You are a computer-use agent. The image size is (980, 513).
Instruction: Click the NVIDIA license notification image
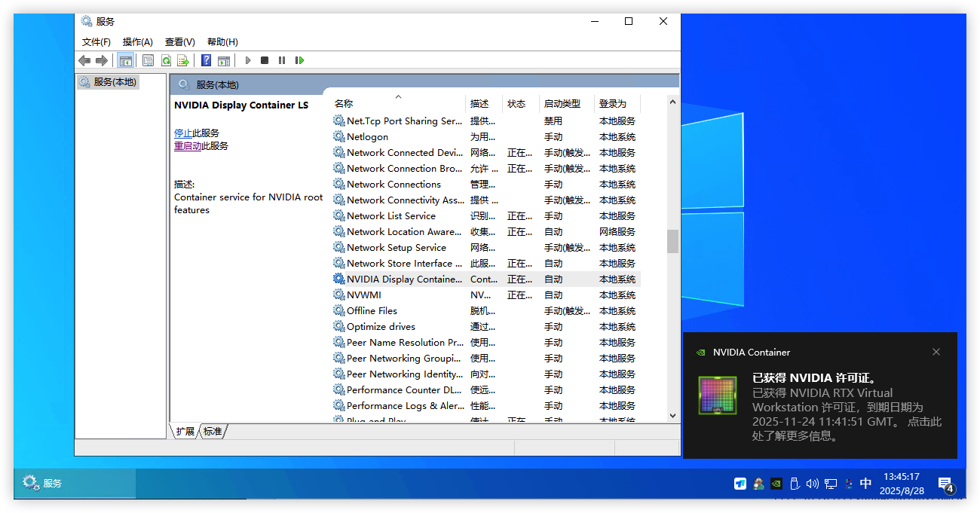718,395
